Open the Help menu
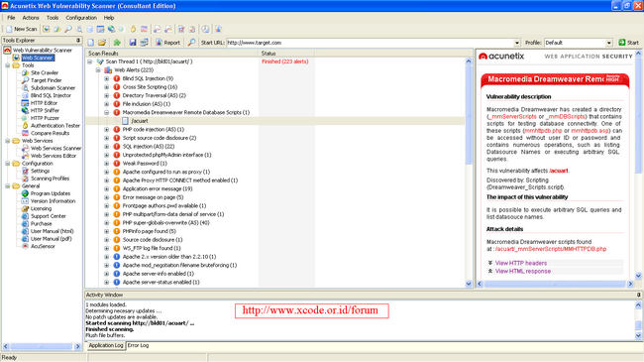The image size is (644, 362). point(109,18)
